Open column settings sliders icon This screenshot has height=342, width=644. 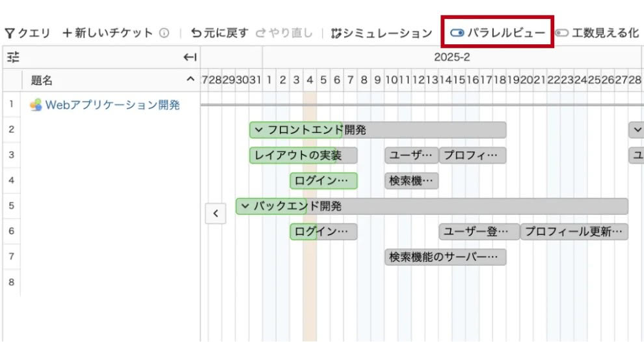click(x=13, y=57)
